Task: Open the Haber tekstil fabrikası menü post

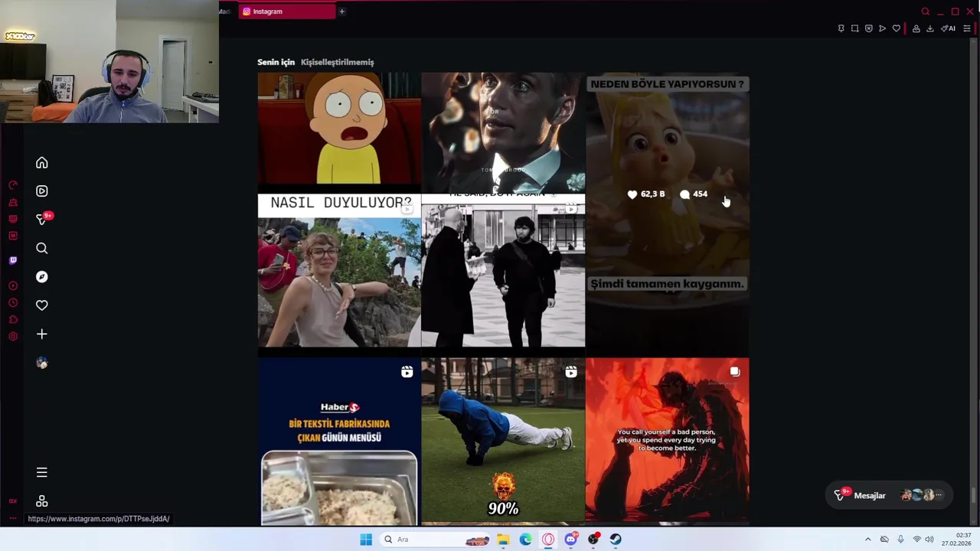Action: click(339, 442)
